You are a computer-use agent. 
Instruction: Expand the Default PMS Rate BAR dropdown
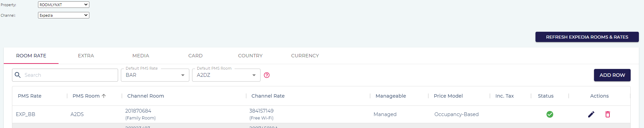coord(155,75)
